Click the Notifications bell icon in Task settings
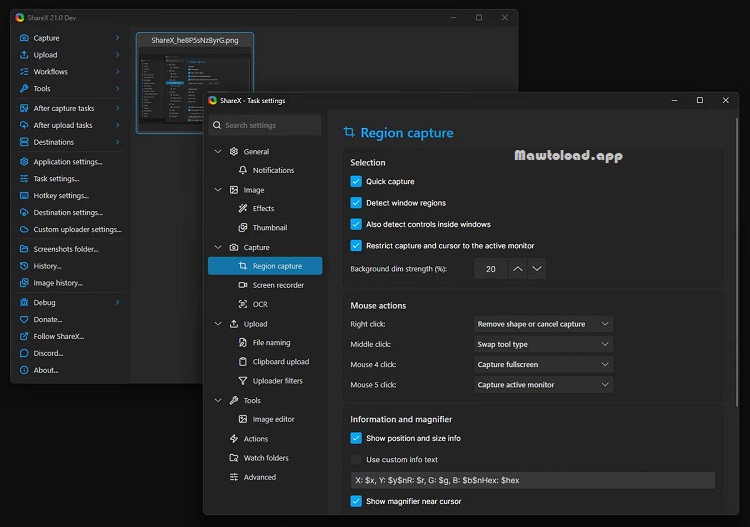The width and height of the screenshot is (750, 527). pos(243,170)
